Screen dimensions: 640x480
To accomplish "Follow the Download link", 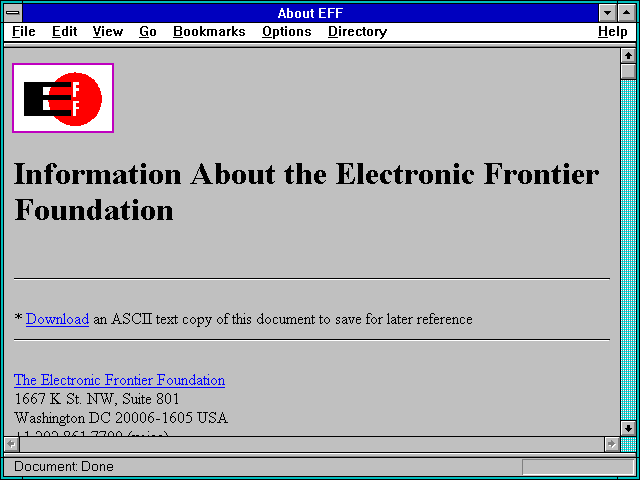I will (x=57, y=319).
